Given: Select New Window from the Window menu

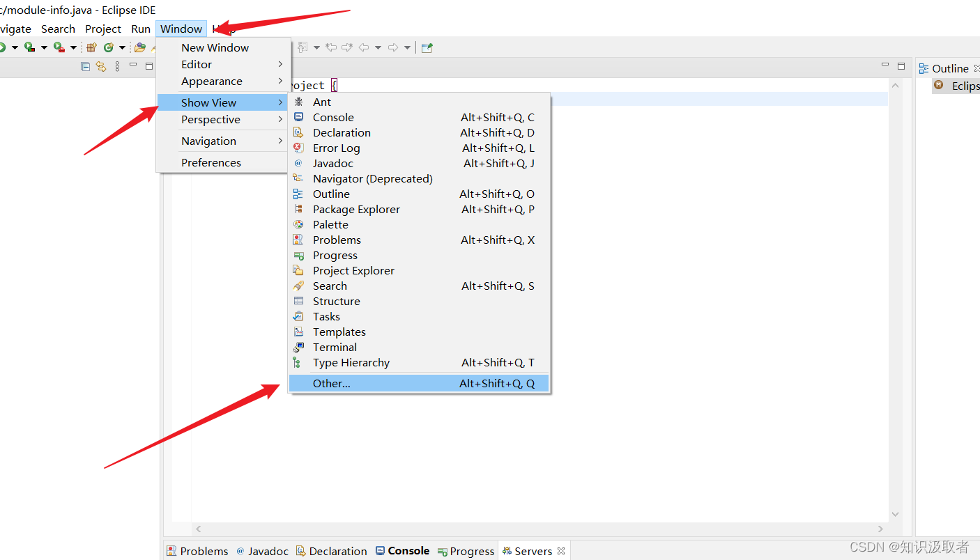Looking at the screenshot, I should [222, 47].
